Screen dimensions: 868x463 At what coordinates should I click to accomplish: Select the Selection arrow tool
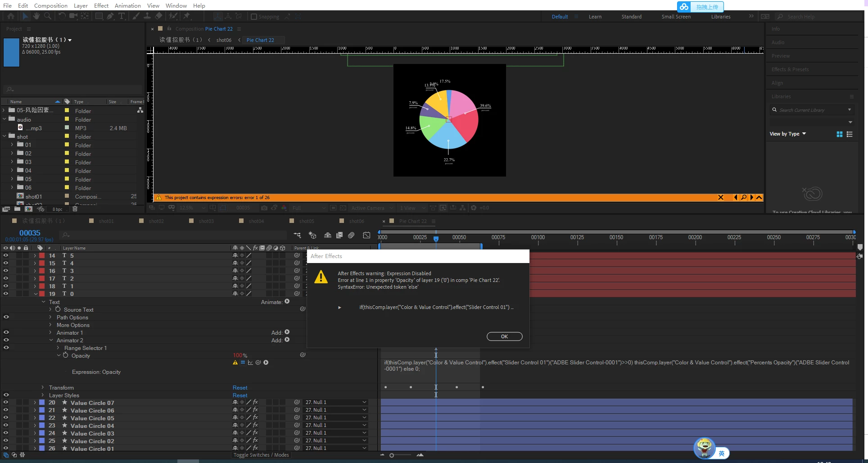click(x=25, y=16)
